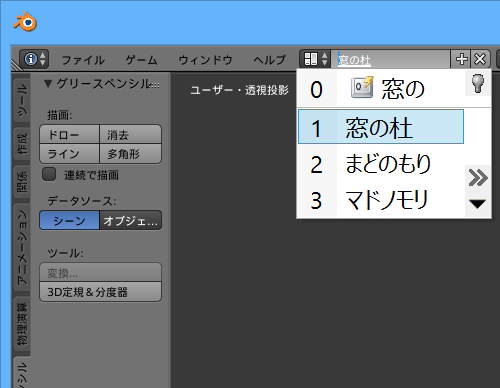Open the ヘルプ menu
500x388 pixels.
point(269,60)
